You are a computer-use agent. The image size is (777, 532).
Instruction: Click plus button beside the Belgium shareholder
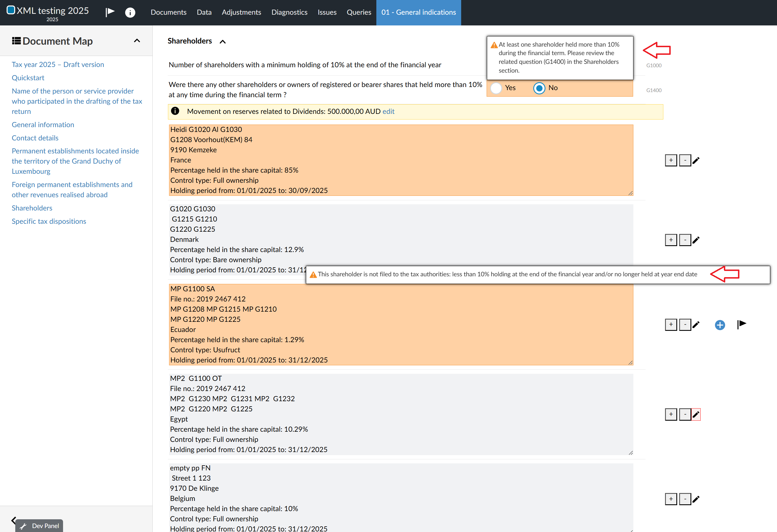click(x=671, y=499)
